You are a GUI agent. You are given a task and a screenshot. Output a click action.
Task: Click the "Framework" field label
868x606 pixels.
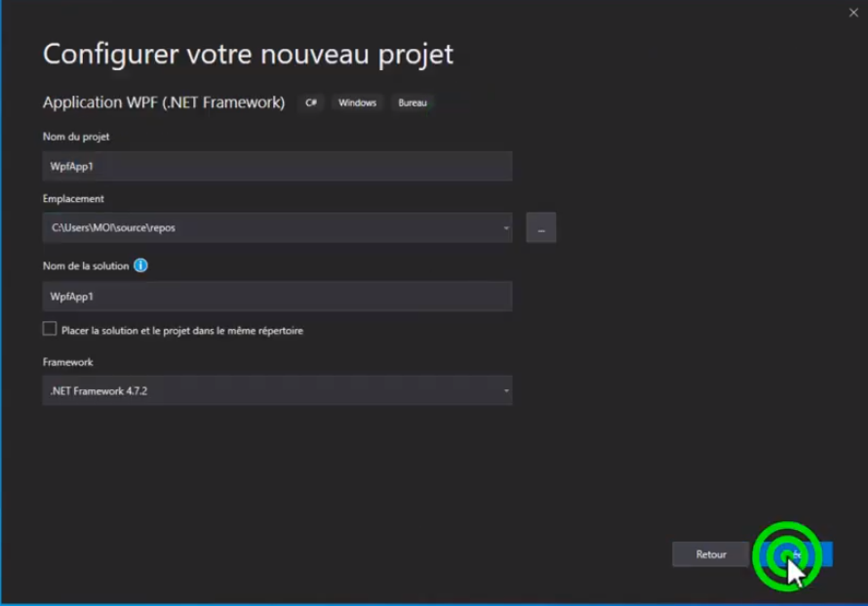[x=68, y=362]
